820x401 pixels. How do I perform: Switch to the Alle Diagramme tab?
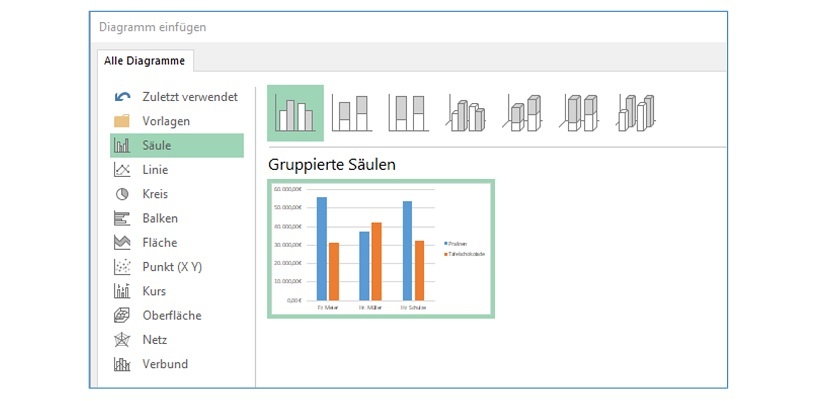[146, 61]
